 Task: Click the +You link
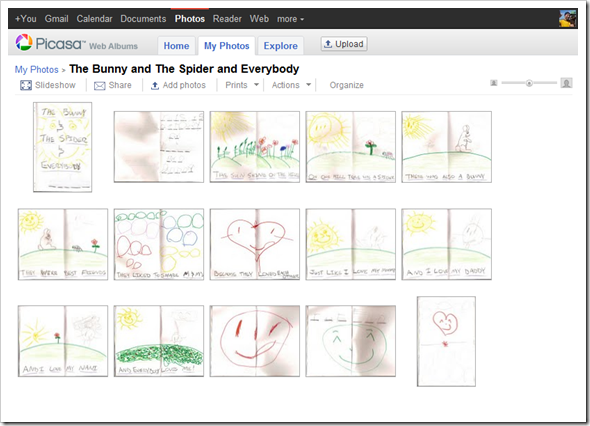26,19
